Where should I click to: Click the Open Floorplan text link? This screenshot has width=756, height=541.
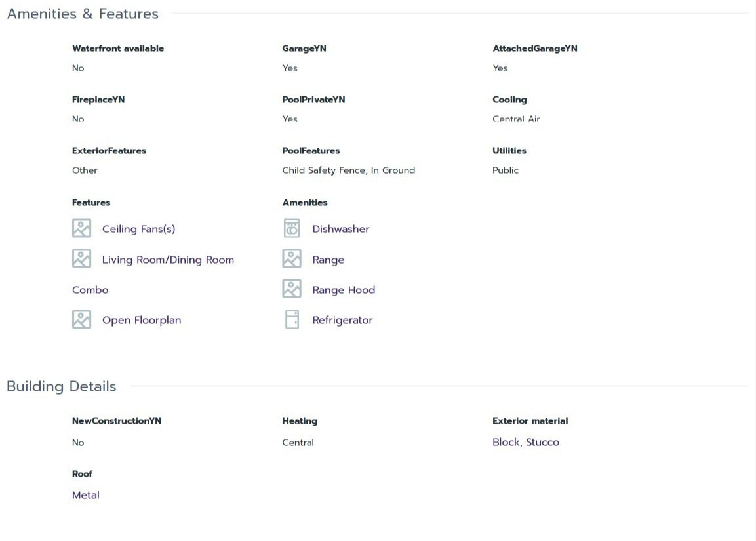(x=141, y=320)
